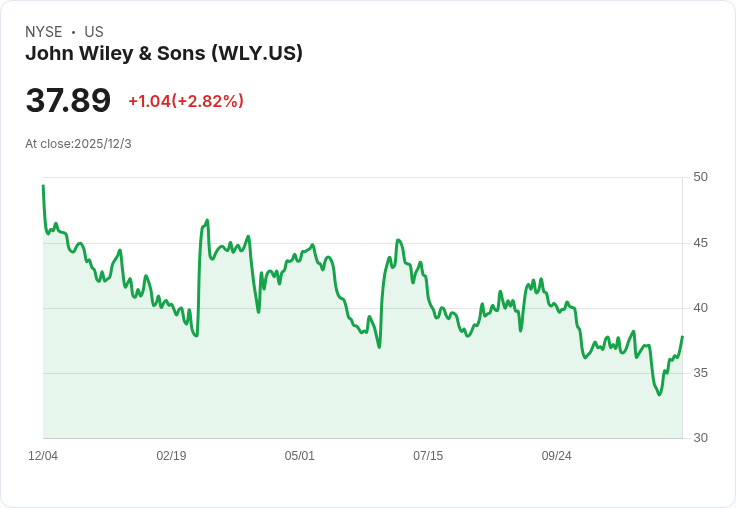Viewport: 736px width, 508px height.
Task: Click the 02/19 date axis label
Action: coord(171,456)
